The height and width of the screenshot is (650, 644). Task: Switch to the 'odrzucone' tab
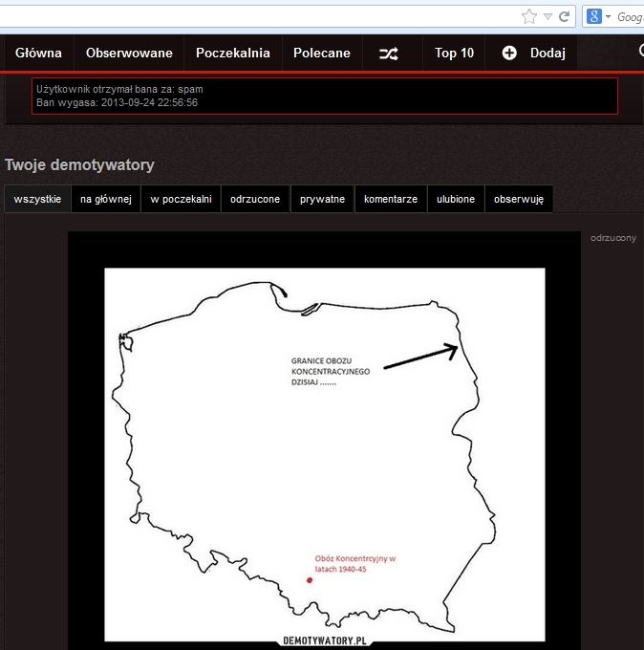pos(255,199)
